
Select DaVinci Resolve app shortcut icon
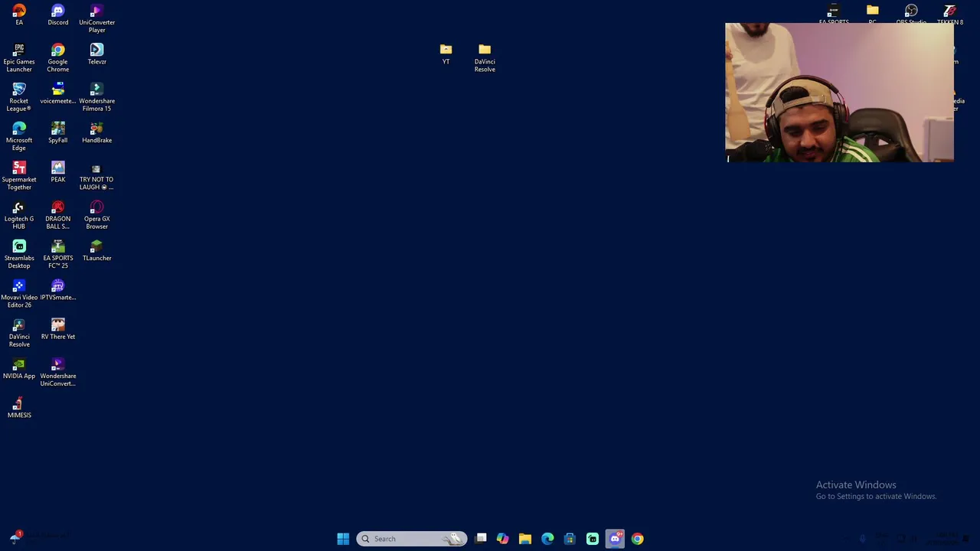coord(19,333)
